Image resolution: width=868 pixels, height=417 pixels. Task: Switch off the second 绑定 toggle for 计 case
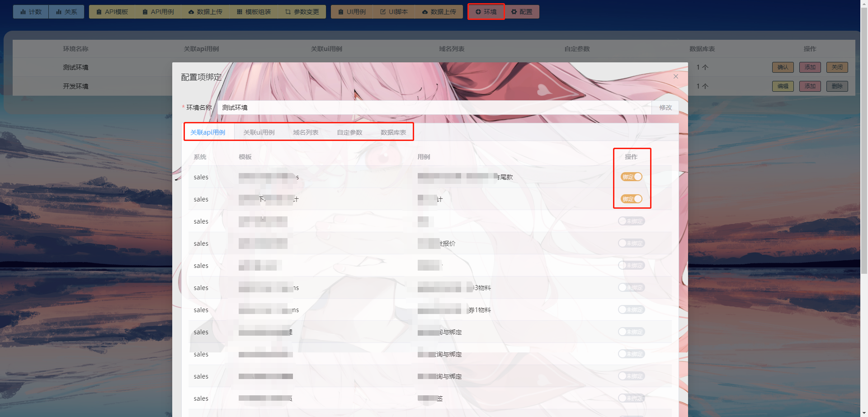(631, 199)
